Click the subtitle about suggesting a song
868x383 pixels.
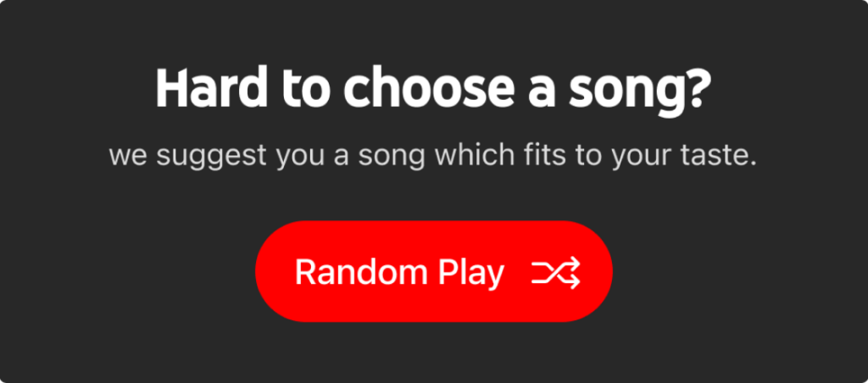pos(432,157)
